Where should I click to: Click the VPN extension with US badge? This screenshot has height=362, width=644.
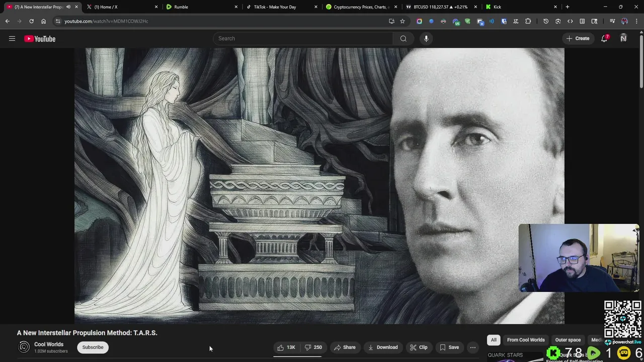pos(456,21)
